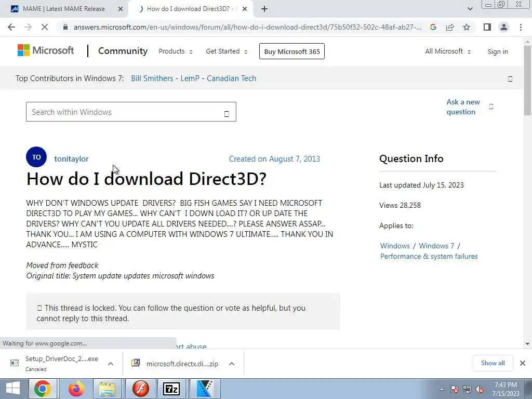The image size is (532, 399).
Task: Click the Google icon in the address bar
Action: [433, 27]
